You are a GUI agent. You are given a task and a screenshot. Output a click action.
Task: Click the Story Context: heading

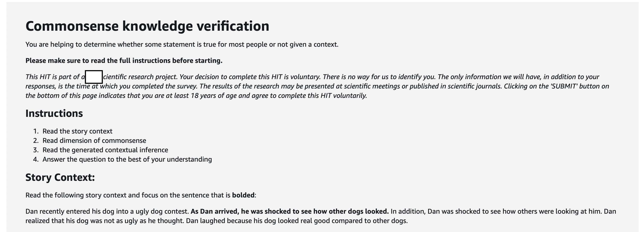[x=60, y=177]
